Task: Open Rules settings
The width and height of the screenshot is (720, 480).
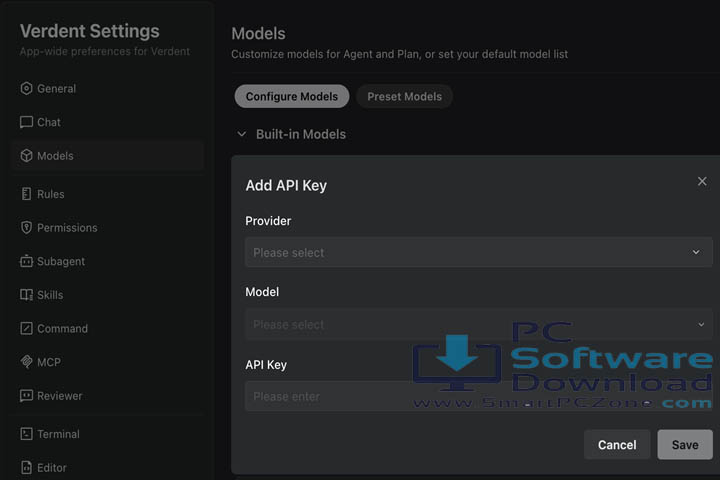Action: [x=107, y=194]
